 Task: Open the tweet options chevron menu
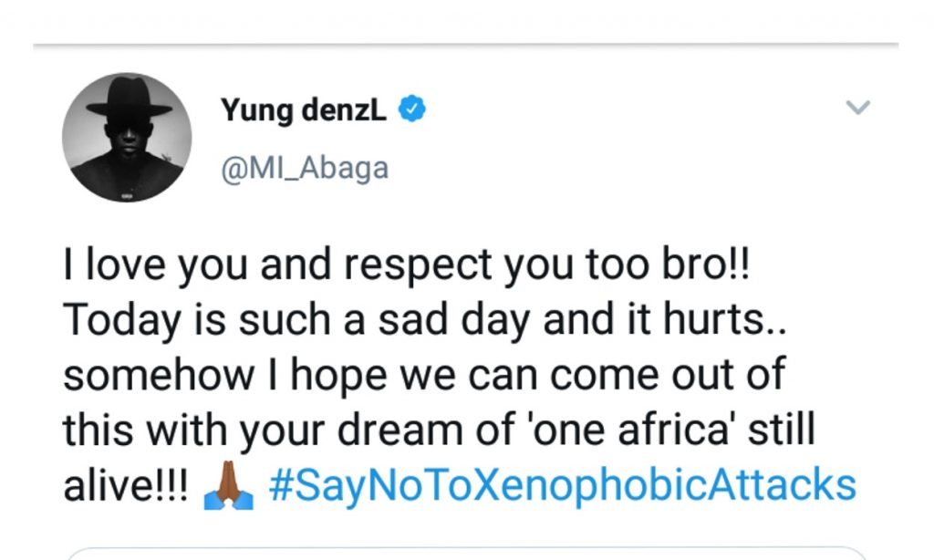tap(858, 109)
